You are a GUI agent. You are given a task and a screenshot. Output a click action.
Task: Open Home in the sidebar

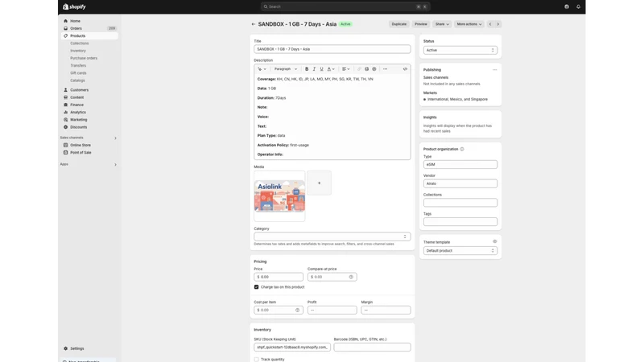(89, 21)
